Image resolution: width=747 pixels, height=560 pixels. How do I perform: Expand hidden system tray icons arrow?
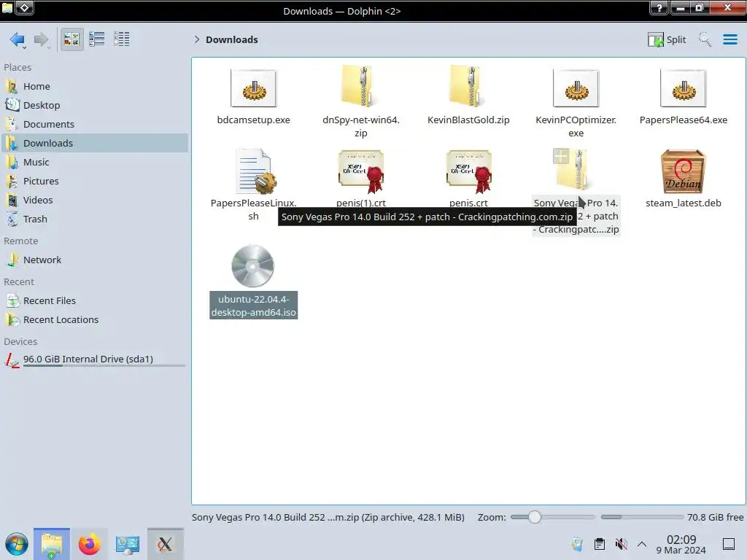point(642,544)
